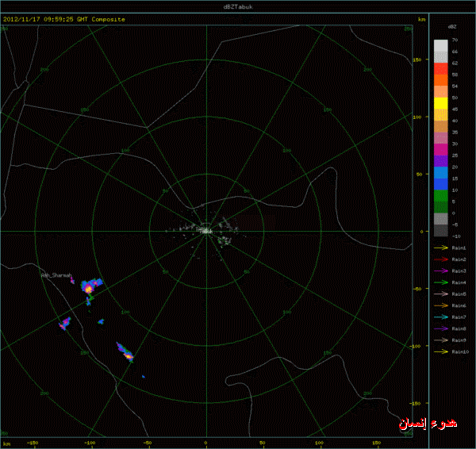Click the 2012/11/17 09:59:25 GMT timestamp
This screenshot has height=449, width=476.
[x=45, y=19]
